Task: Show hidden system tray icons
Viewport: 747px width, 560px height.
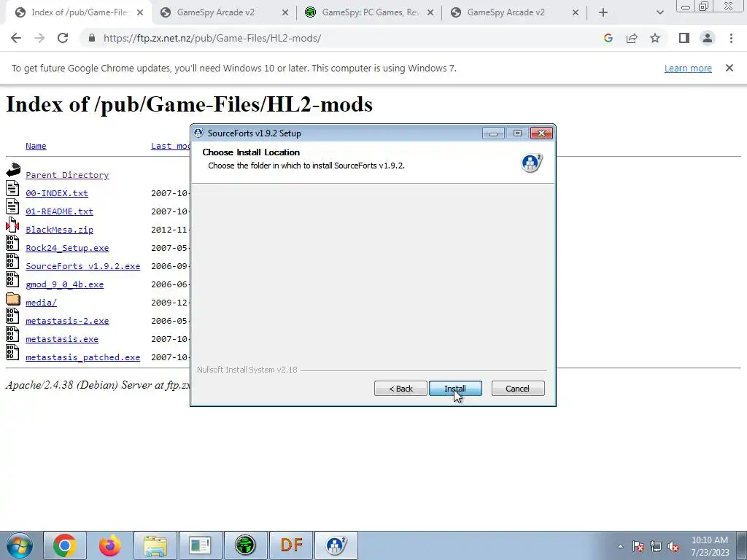Action: [620, 546]
